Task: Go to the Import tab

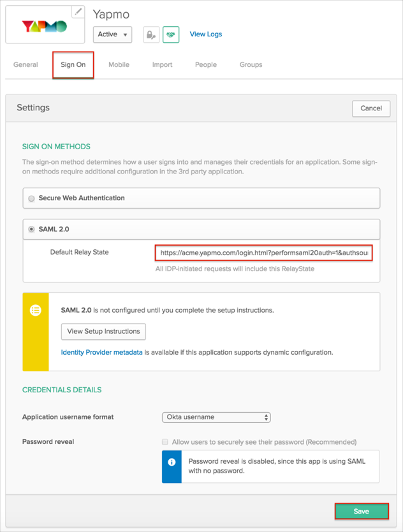Action: tap(162, 65)
